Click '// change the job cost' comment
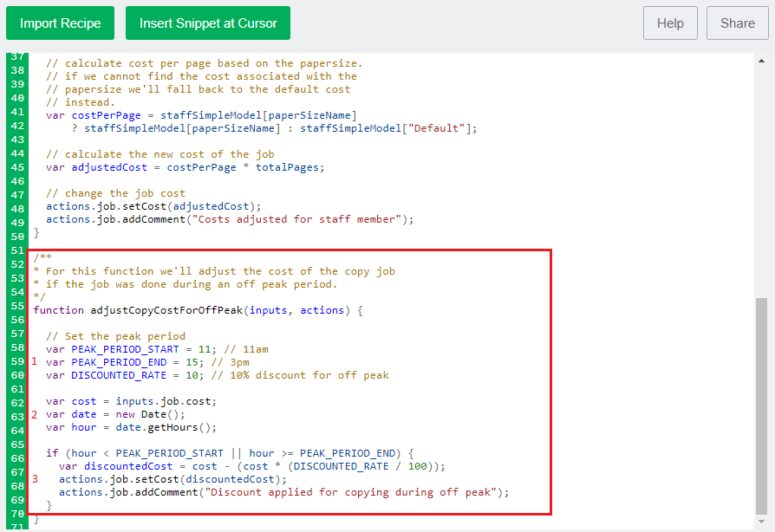The width and height of the screenshot is (775, 532). (x=115, y=193)
